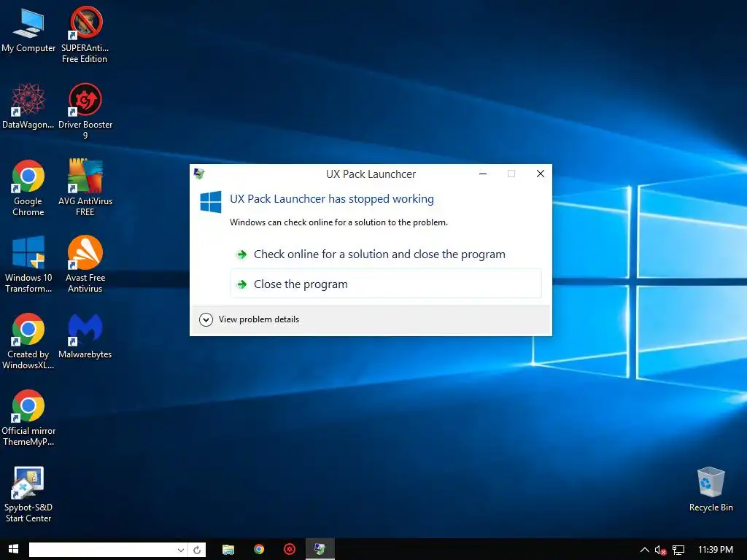Click the muted volume tray icon
This screenshot has width=747, height=560.
point(660,550)
